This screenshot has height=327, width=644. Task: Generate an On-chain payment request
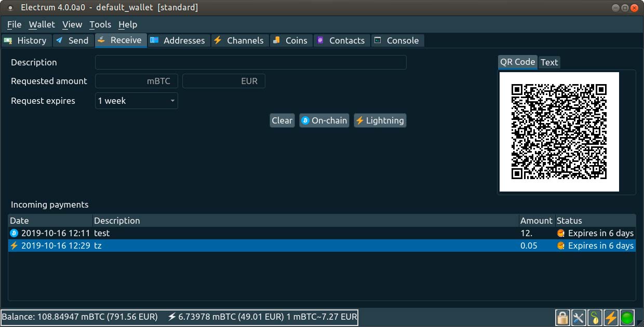pos(324,120)
